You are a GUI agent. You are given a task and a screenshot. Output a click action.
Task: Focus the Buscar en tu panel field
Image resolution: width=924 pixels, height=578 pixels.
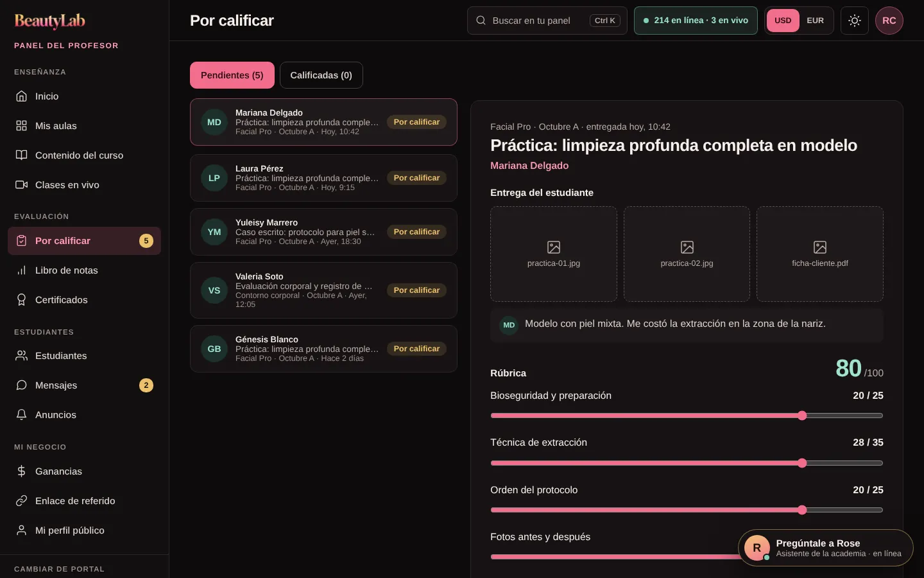point(547,21)
